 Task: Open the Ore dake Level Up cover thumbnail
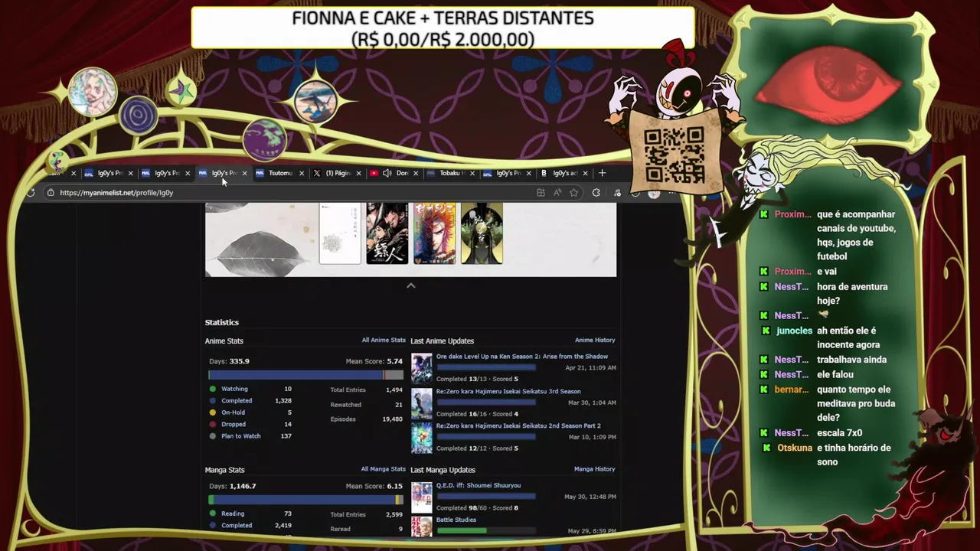click(x=422, y=368)
